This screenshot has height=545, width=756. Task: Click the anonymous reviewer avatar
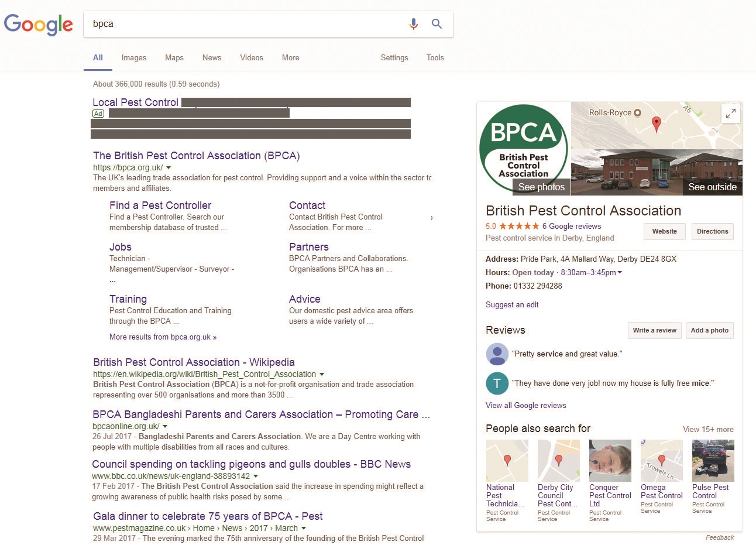[497, 354]
